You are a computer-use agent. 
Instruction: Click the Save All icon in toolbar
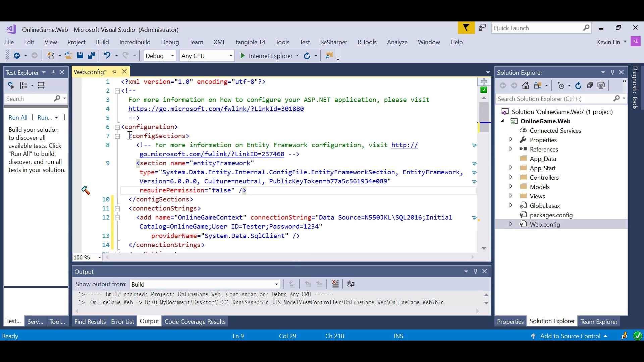[91, 56]
